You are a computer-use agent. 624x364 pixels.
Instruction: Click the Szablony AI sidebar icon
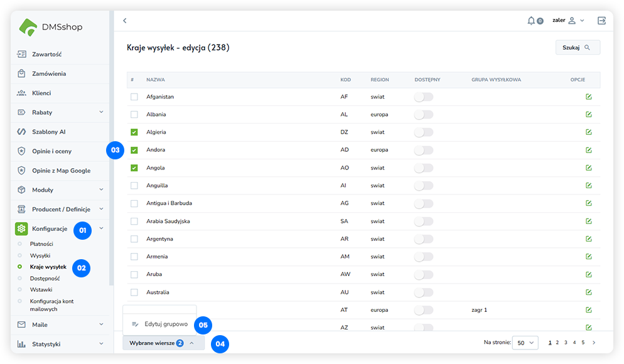(x=22, y=132)
